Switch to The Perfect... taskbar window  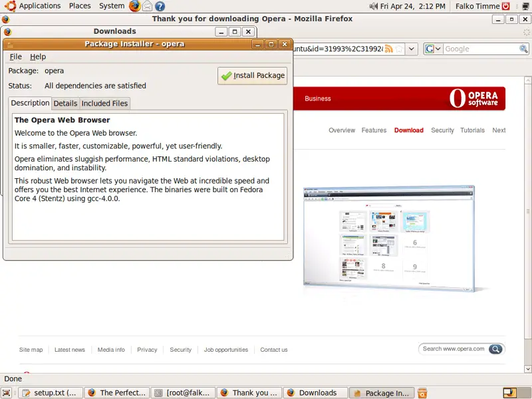point(117,393)
